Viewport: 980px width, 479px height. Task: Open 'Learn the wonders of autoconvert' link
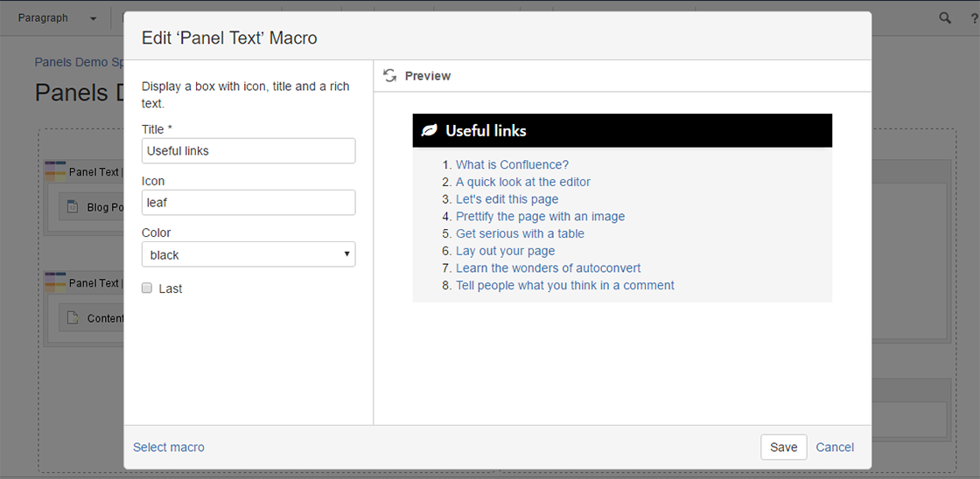coord(548,268)
